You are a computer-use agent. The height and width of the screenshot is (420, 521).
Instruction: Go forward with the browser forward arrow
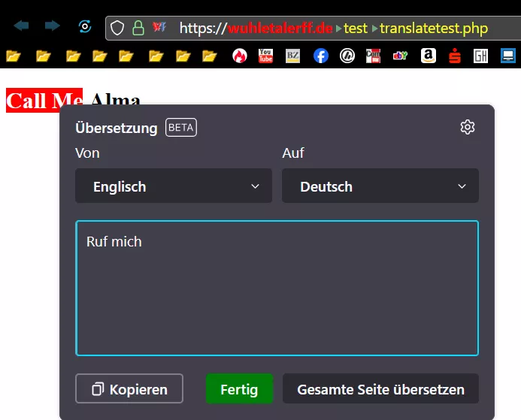[52, 26]
